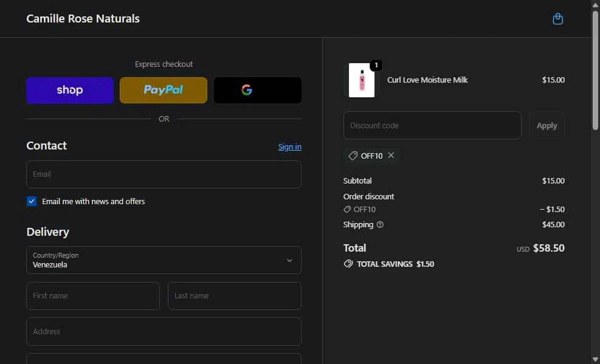Open the shopping bag cart icon
The height and width of the screenshot is (364, 600).
tap(557, 19)
